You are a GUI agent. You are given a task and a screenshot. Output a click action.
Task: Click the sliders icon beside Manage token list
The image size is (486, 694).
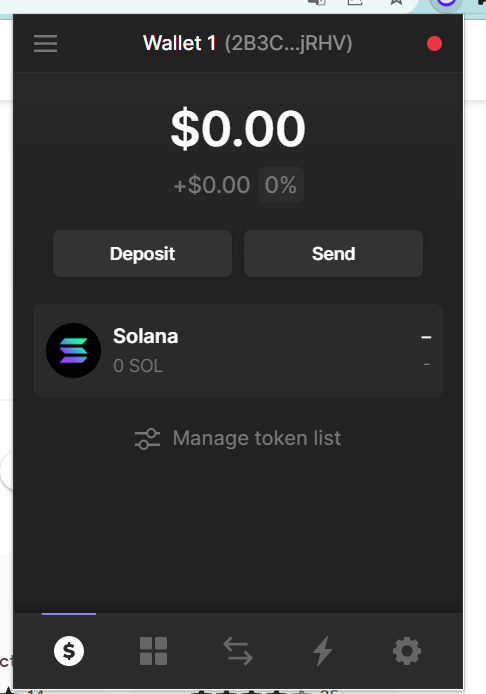pos(147,439)
